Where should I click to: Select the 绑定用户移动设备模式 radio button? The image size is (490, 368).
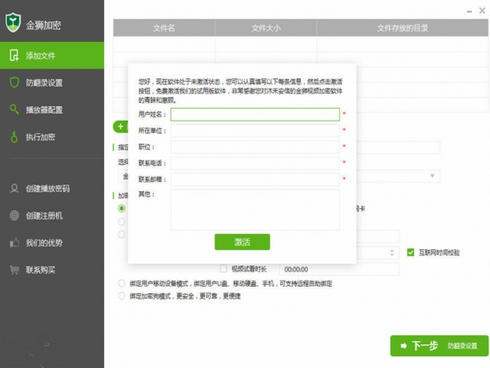122,283
